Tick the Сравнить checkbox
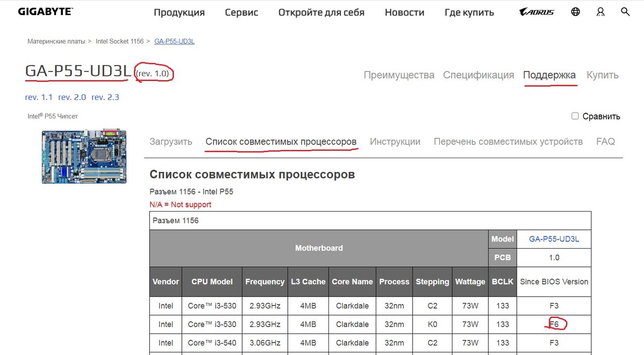Image resolution: width=644 pixels, height=355 pixels. pos(575,116)
